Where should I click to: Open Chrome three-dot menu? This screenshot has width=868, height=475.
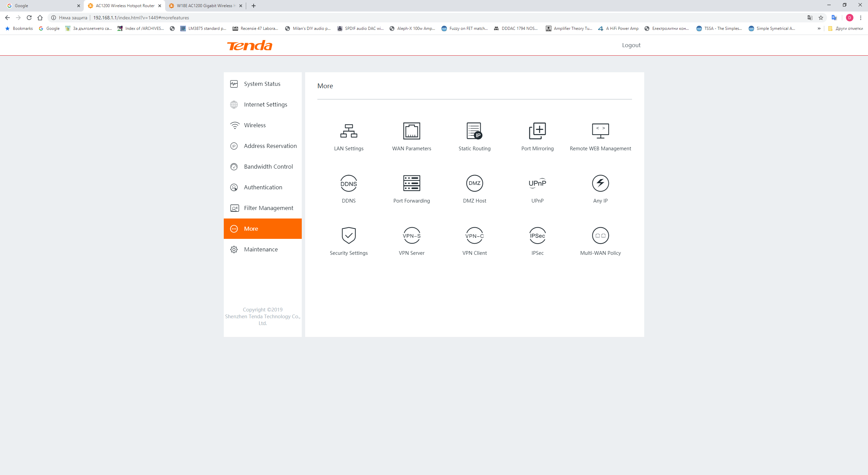coord(861,18)
